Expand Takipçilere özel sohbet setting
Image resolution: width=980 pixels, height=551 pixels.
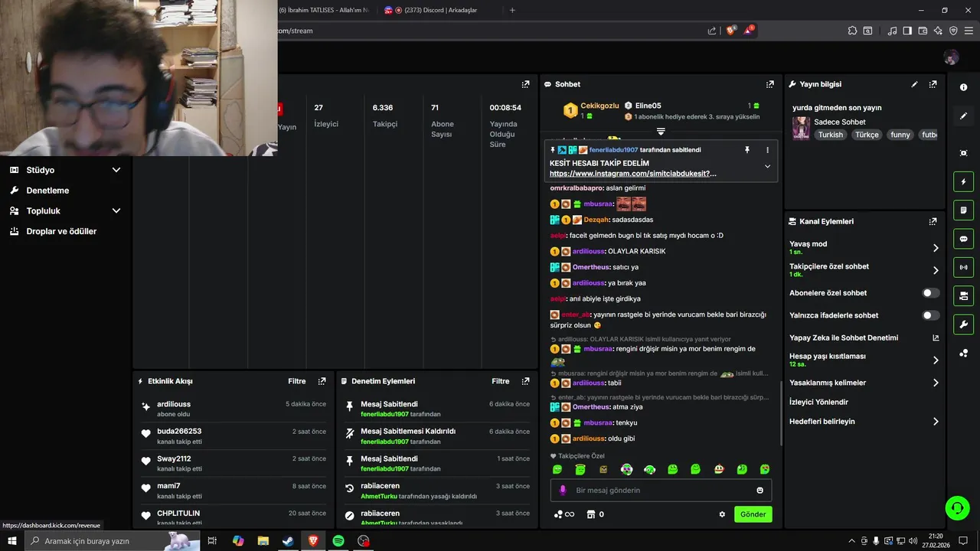(936, 270)
